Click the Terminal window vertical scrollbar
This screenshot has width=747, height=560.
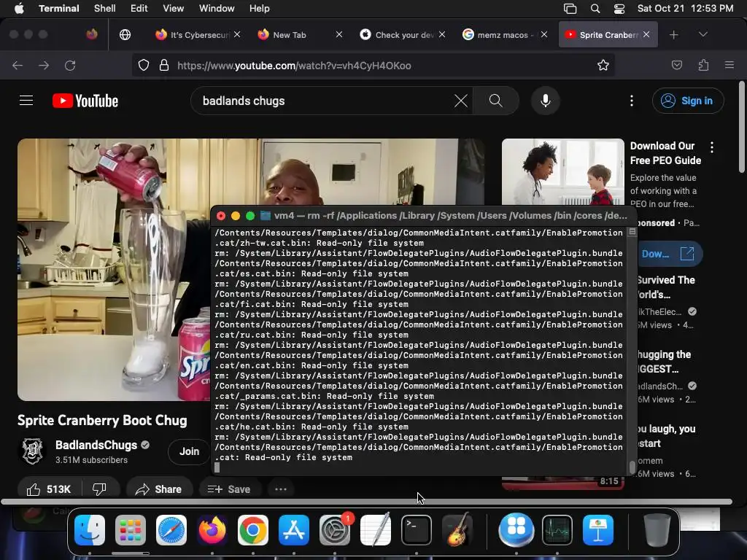pyautogui.click(x=632, y=467)
